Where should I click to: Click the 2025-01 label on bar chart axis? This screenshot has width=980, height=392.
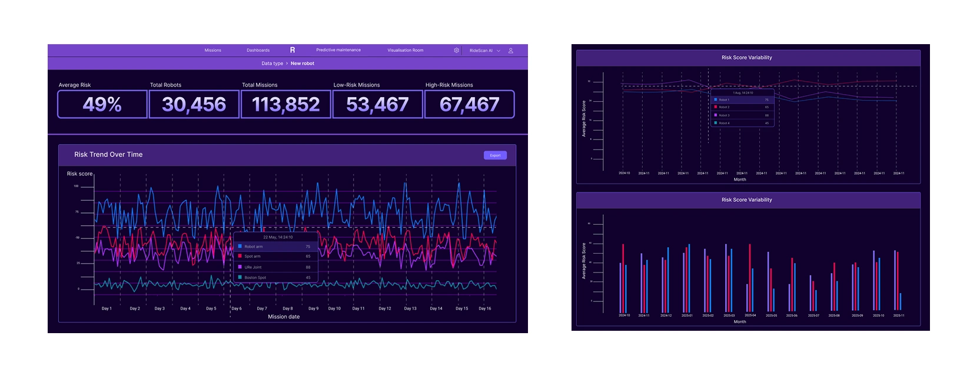[687, 315]
